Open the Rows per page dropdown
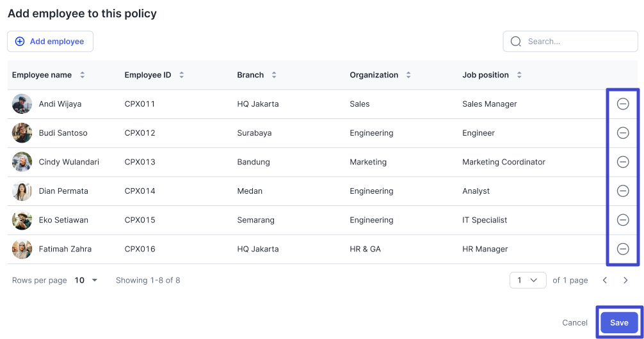 coord(86,280)
